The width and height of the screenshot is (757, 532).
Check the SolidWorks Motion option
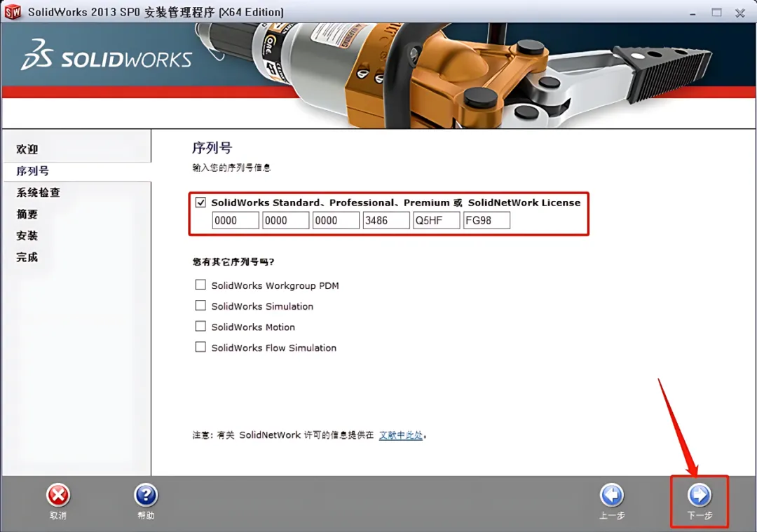pos(200,327)
